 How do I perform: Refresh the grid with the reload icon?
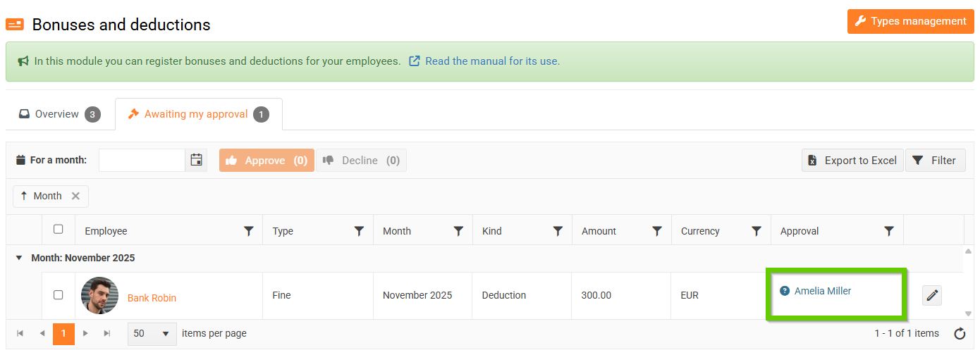960,334
